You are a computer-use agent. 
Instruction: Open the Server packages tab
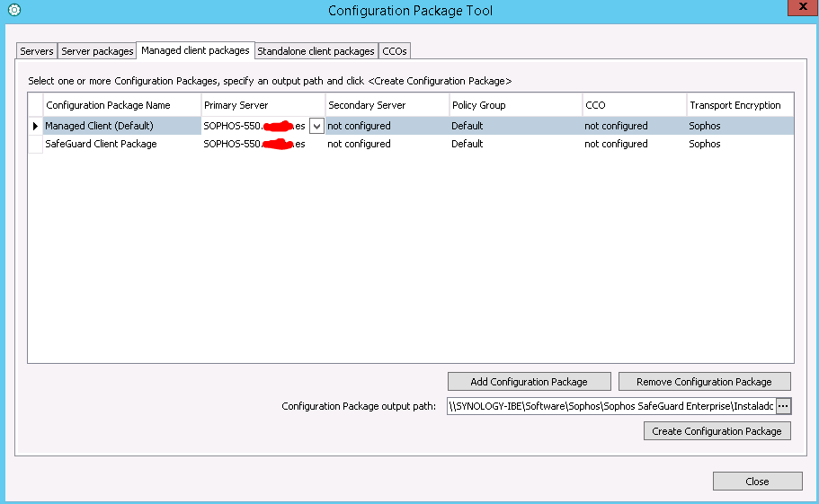pos(97,51)
